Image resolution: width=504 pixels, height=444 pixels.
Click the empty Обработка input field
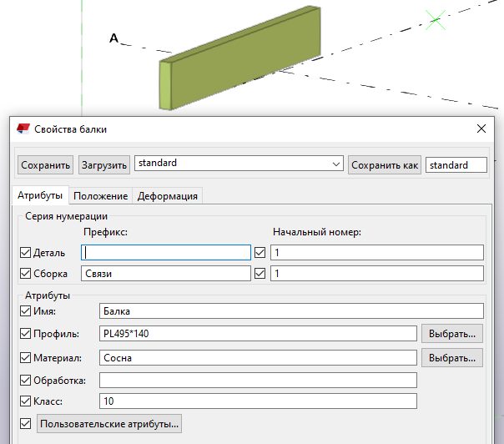coord(258,381)
